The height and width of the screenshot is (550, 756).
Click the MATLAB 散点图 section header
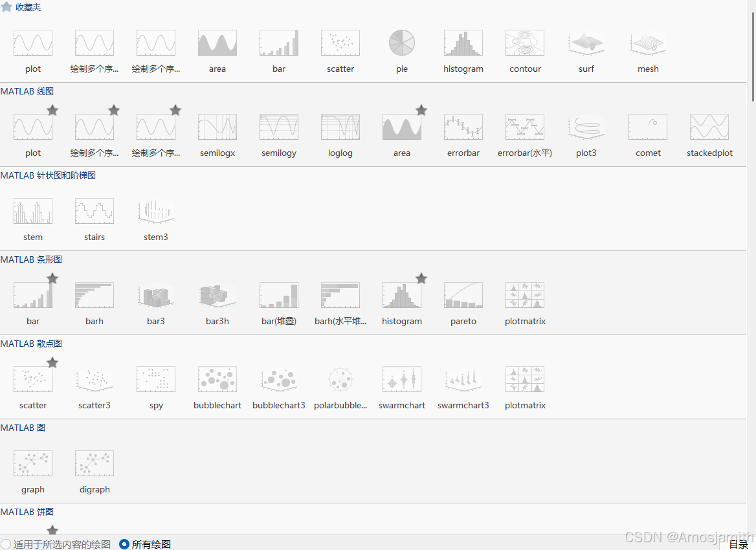(x=31, y=344)
